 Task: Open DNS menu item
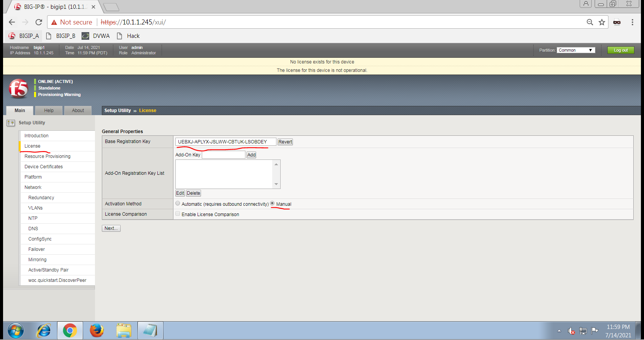tap(57, 229)
